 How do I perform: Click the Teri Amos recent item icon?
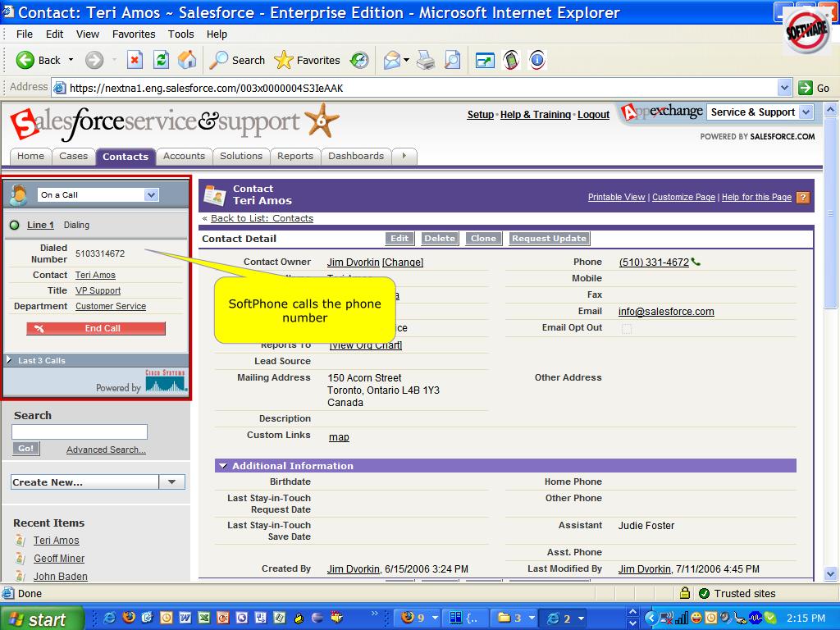(x=21, y=540)
